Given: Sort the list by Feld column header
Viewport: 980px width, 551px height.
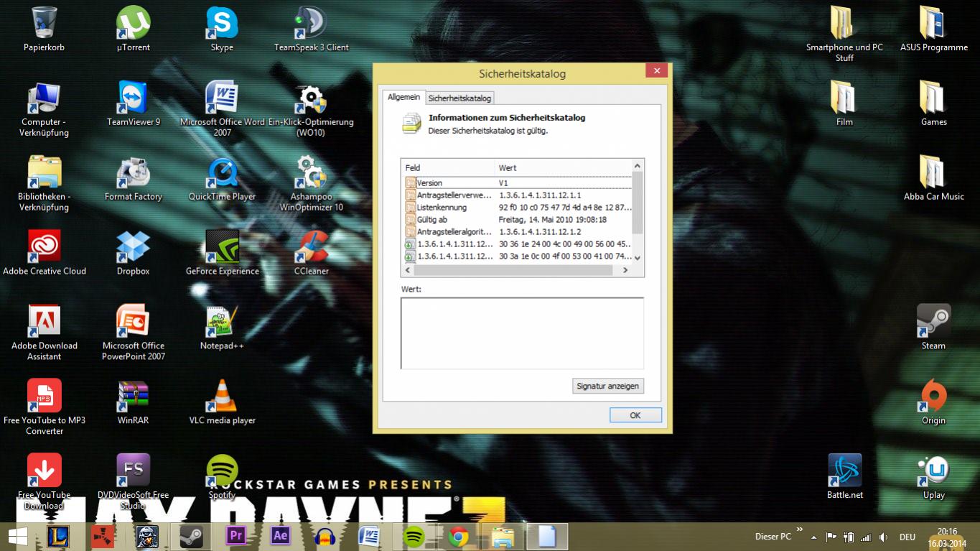Looking at the screenshot, I should point(448,167).
